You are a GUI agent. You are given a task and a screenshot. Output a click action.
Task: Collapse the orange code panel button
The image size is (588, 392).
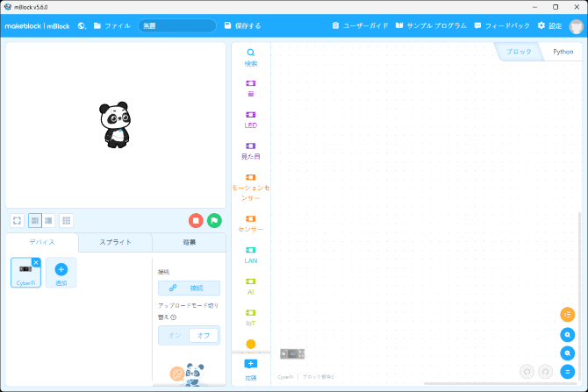tap(567, 315)
